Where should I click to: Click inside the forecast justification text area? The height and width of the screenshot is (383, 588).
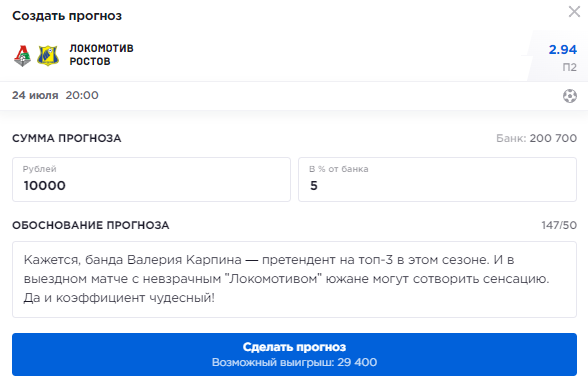pyautogui.click(x=294, y=279)
